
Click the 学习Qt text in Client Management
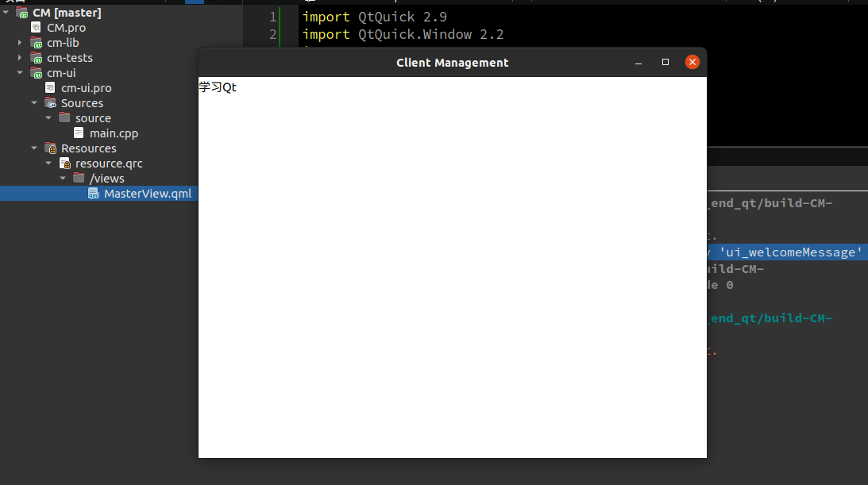click(218, 87)
